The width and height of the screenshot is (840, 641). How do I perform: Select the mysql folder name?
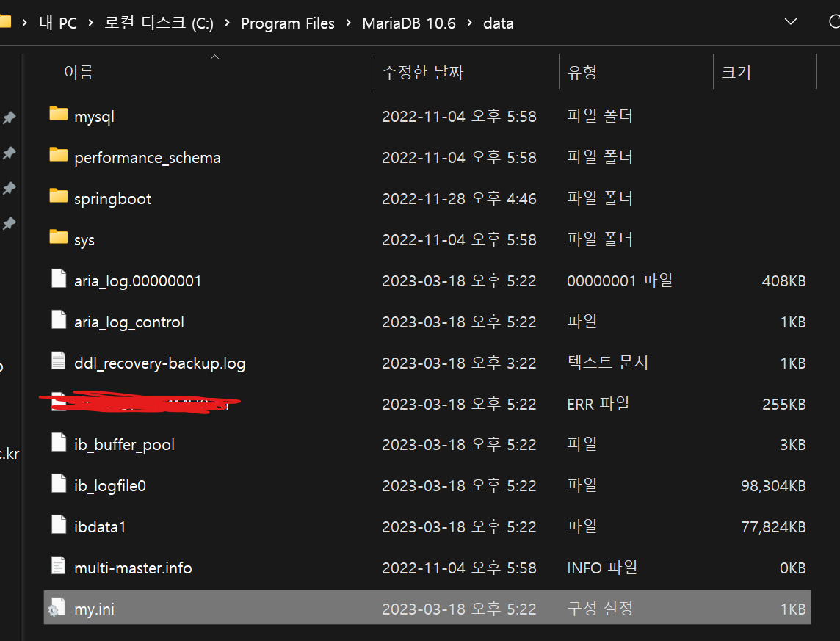pos(94,116)
